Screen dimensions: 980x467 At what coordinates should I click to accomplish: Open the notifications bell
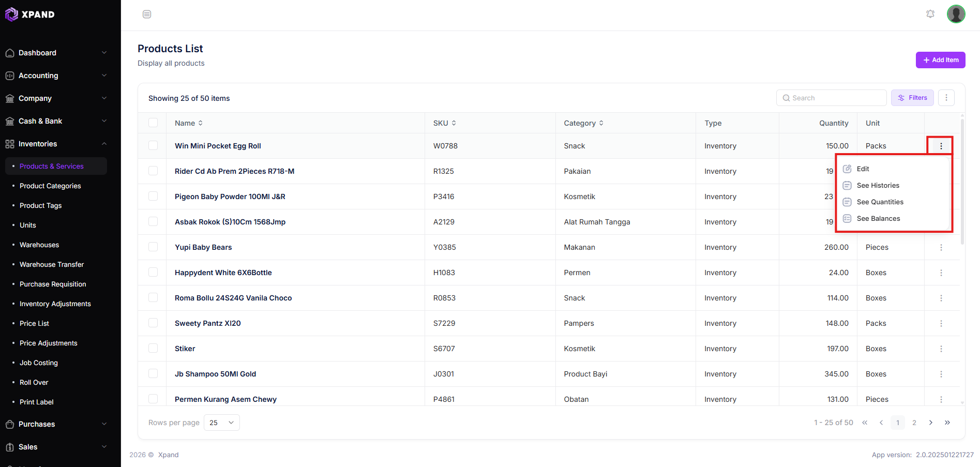(930, 14)
